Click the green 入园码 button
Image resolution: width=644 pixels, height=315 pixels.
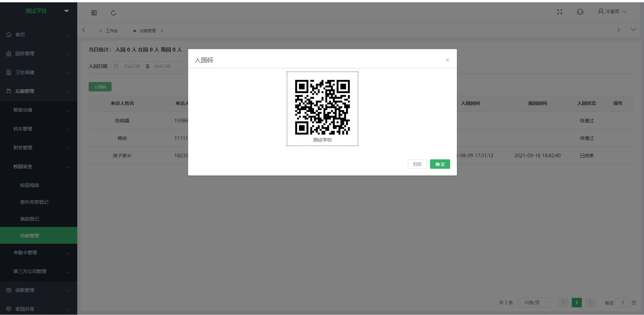point(100,87)
